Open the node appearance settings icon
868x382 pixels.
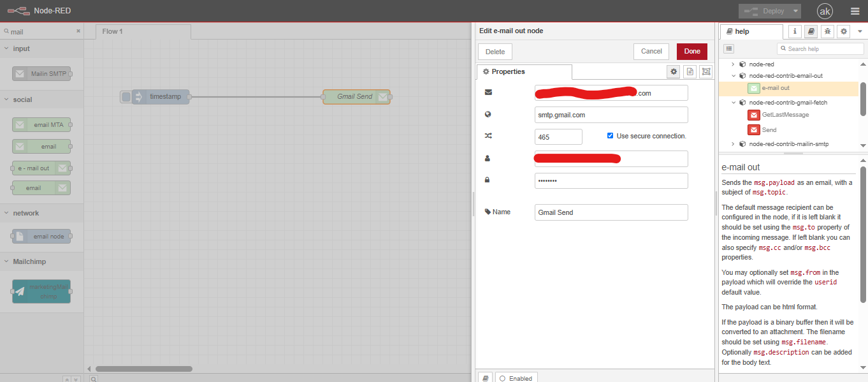pyautogui.click(x=705, y=71)
